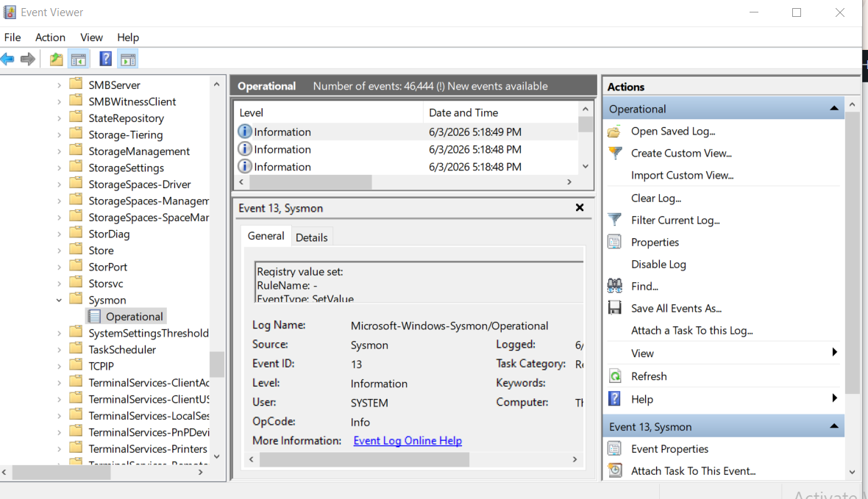Open the File menu
This screenshot has height=499, width=868.
click(13, 37)
